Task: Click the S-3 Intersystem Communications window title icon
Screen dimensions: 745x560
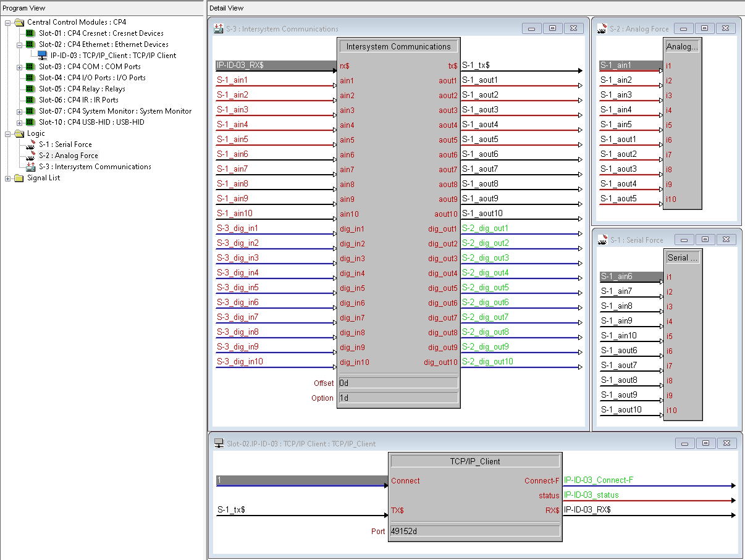Action: click(219, 28)
